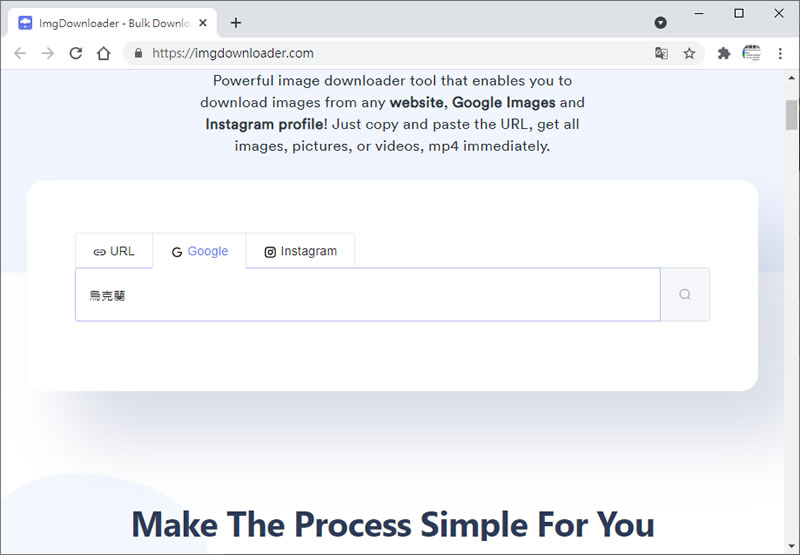Maximize the browser window
Viewport: 800px width, 555px height.
click(739, 14)
